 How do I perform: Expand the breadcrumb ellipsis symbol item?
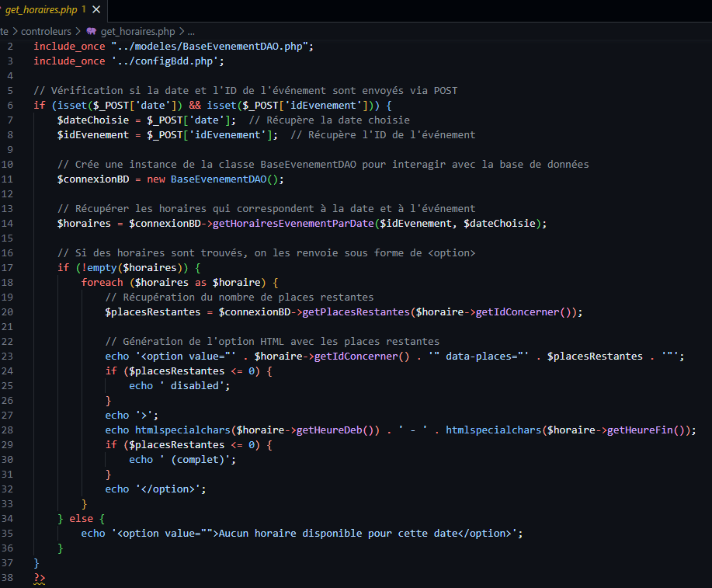point(191,31)
